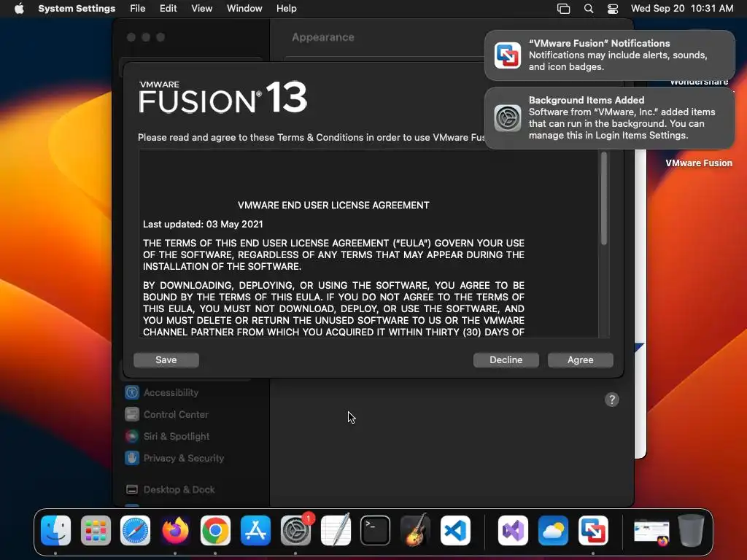
Task: Open the Help menu
Action: click(286, 9)
